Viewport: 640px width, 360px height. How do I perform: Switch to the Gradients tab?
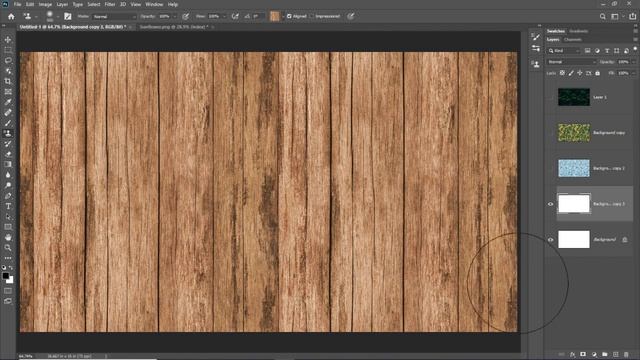tap(578, 31)
